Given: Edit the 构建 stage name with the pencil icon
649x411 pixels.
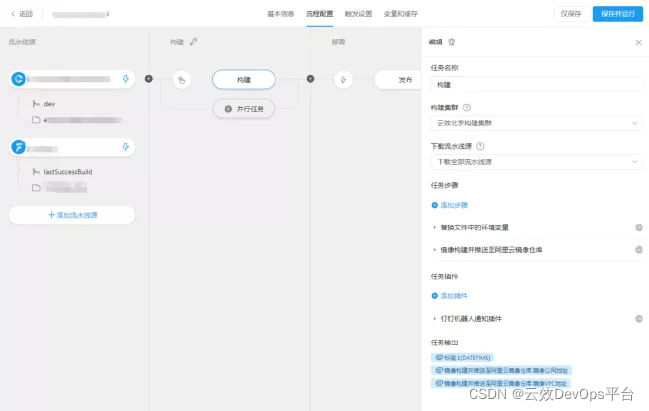Looking at the screenshot, I should pyautogui.click(x=194, y=41).
